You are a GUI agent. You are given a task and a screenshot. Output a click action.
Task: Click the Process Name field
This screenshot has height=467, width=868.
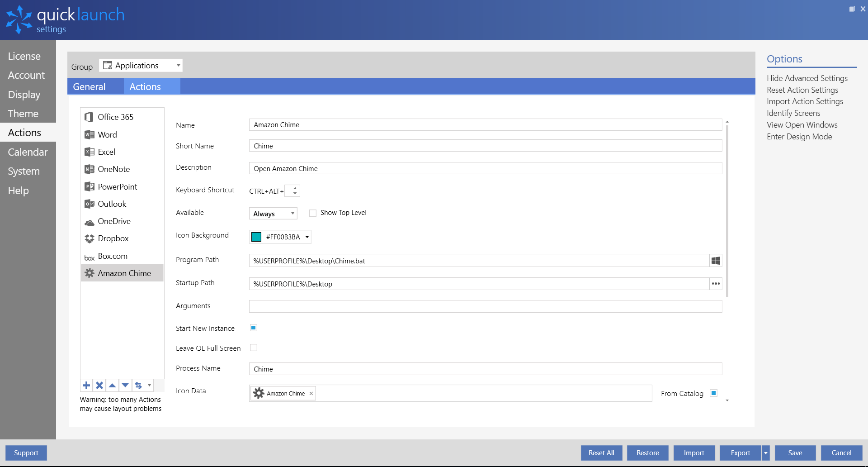(486, 369)
